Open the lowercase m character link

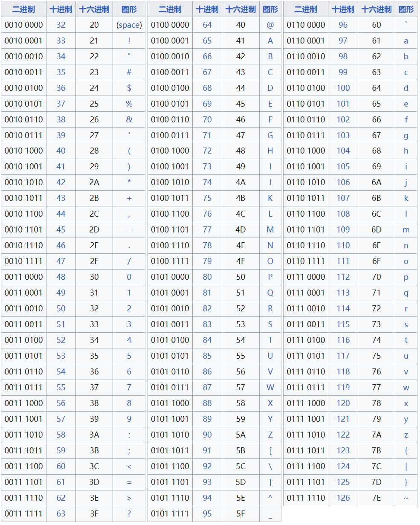tap(406, 229)
